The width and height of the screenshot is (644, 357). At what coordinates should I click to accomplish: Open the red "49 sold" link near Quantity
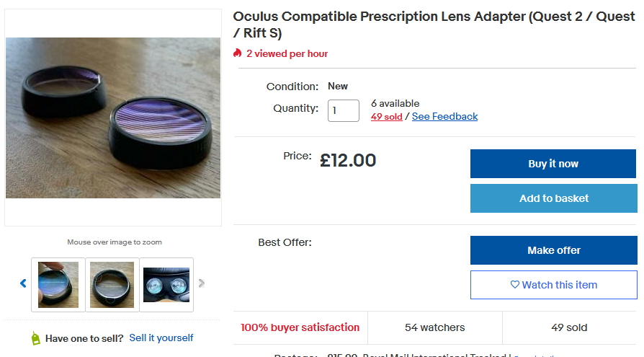point(386,117)
